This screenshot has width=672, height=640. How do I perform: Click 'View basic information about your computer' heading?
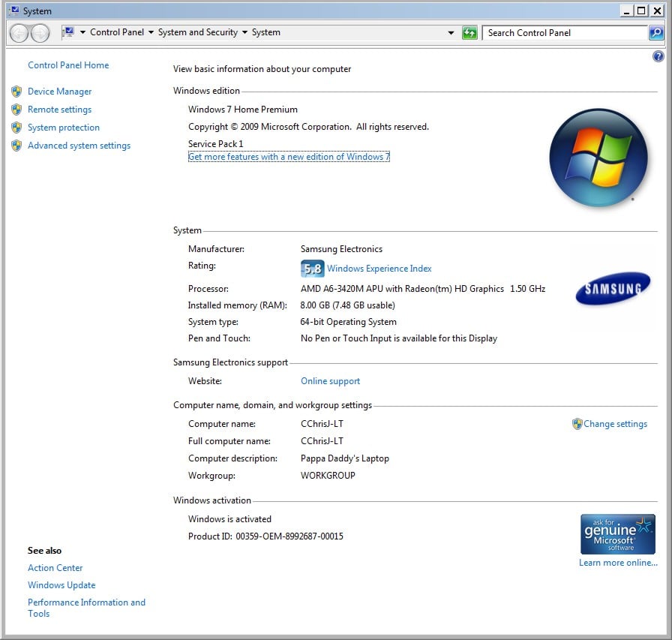[x=262, y=69]
